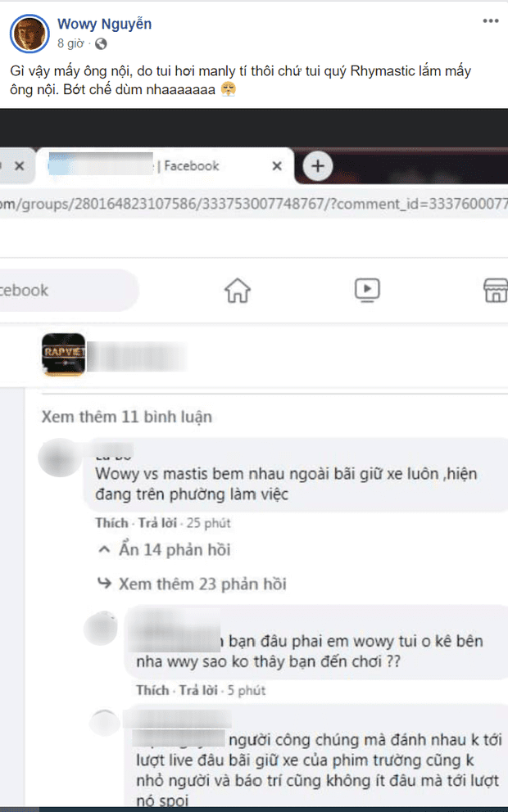The image size is (508, 812).
Task: Click the Facebook search box
Action: (x=69, y=290)
